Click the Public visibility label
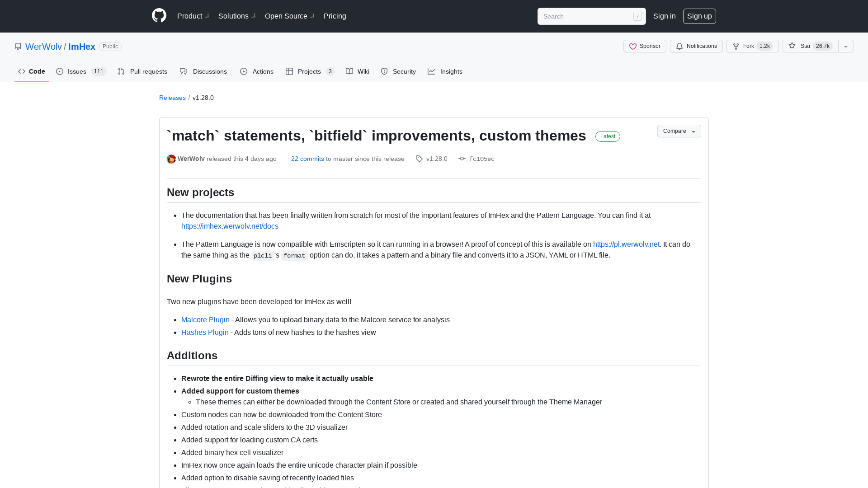This screenshot has height=488, width=868. (110, 47)
